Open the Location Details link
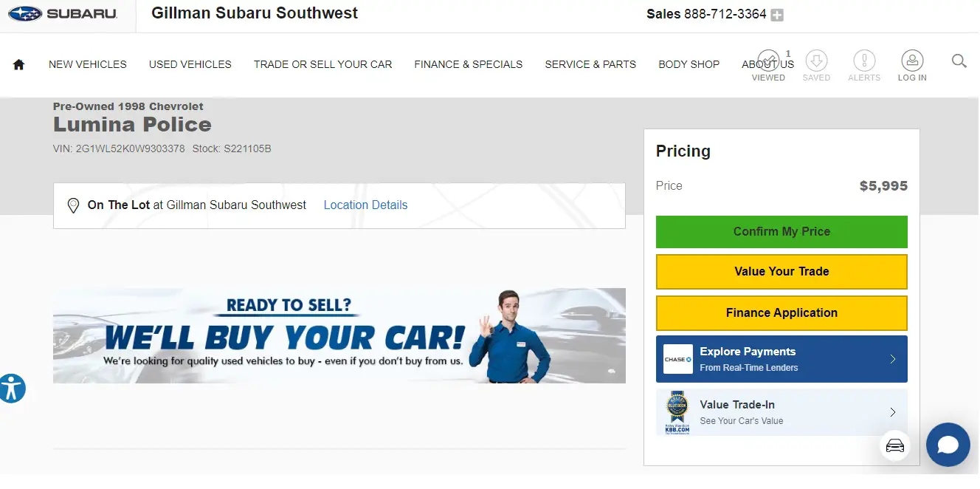Image resolution: width=980 pixels, height=489 pixels. click(x=365, y=205)
